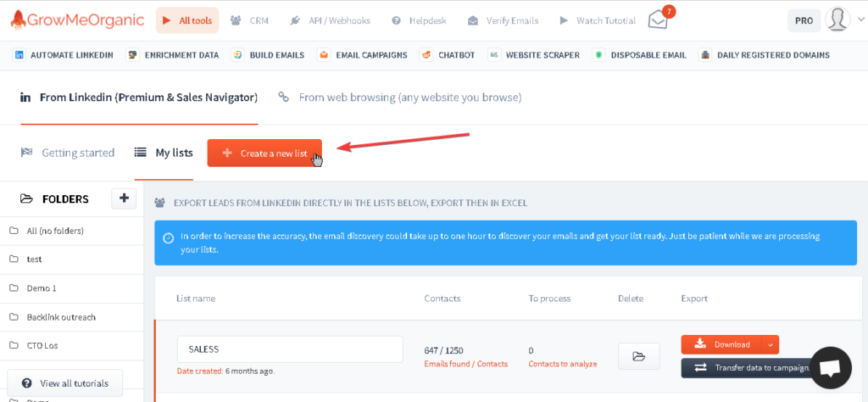Click the Enrichment Data icon
This screenshot has height=402, width=868.
coord(133,55)
